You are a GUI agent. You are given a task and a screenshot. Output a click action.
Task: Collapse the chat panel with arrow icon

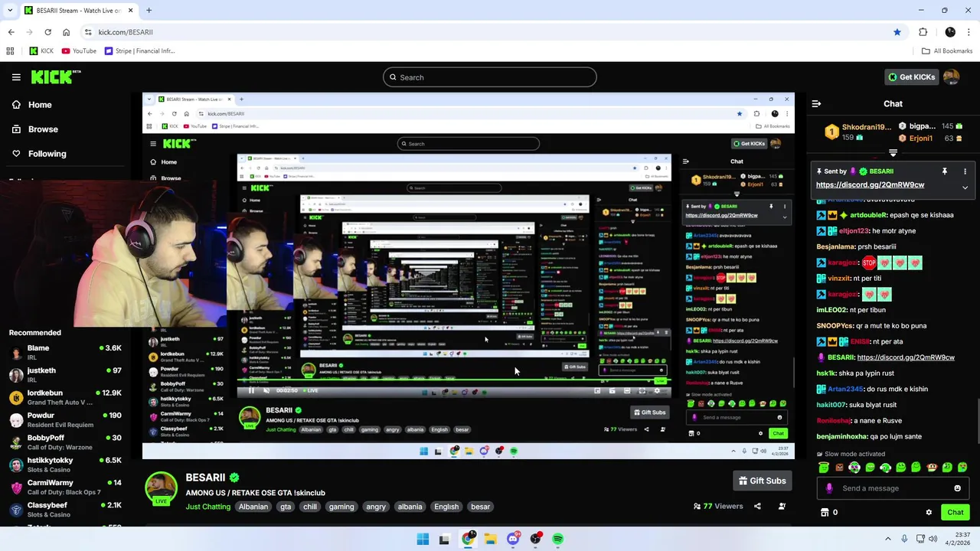[x=816, y=103]
